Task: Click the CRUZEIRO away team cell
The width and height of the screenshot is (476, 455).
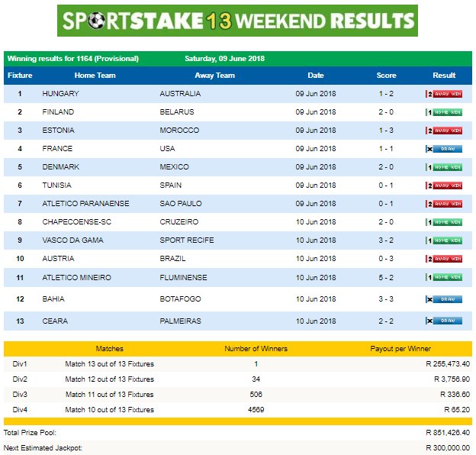Action: pyautogui.click(x=179, y=222)
